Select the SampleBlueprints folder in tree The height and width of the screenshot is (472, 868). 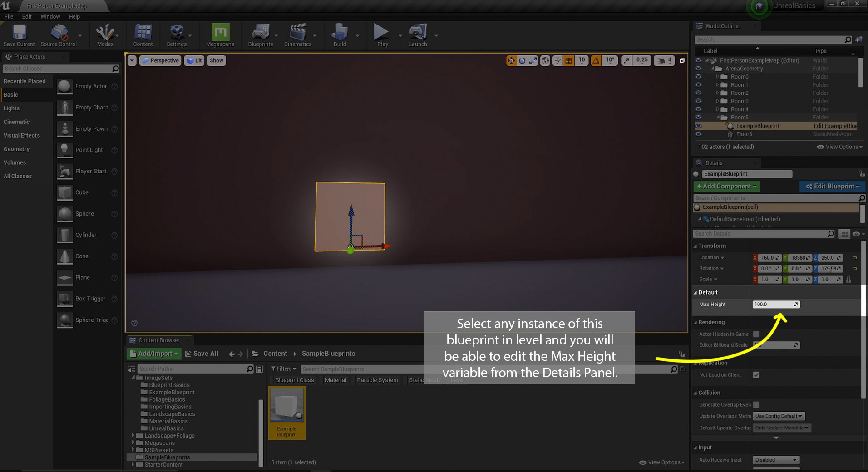[167, 457]
